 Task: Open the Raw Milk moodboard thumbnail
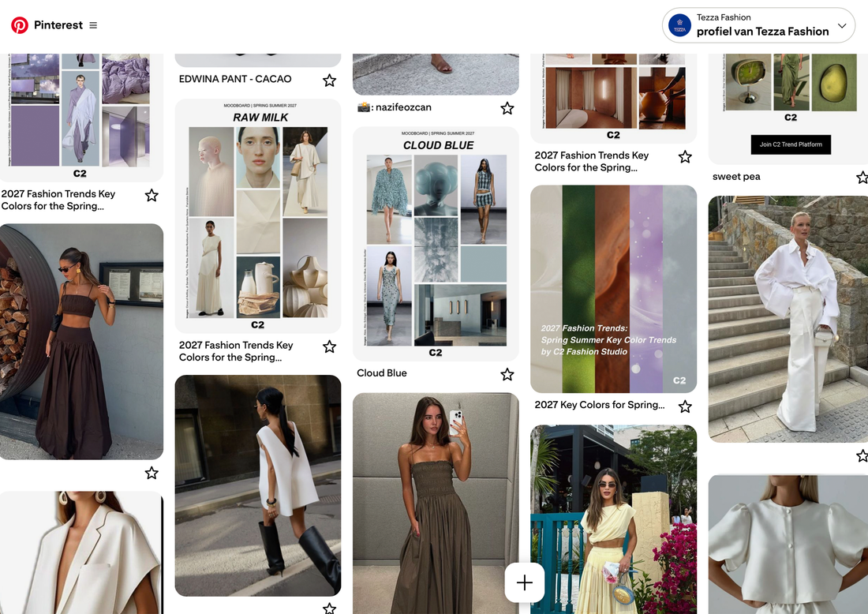pyautogui.click(x=257, y=213)
